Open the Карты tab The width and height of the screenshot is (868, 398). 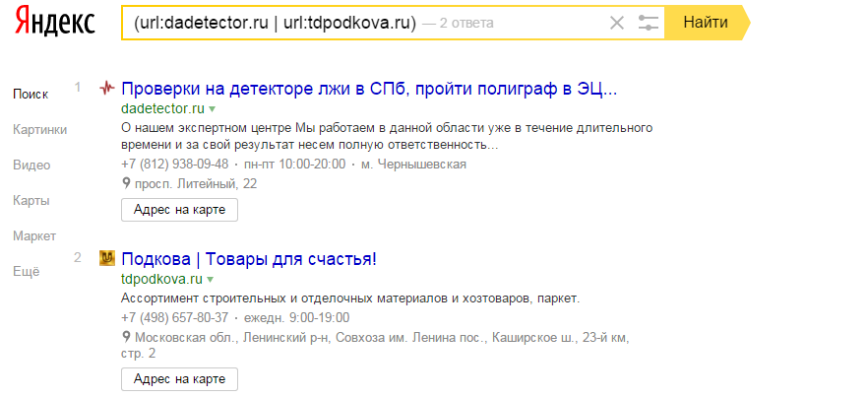click(31, 201)
